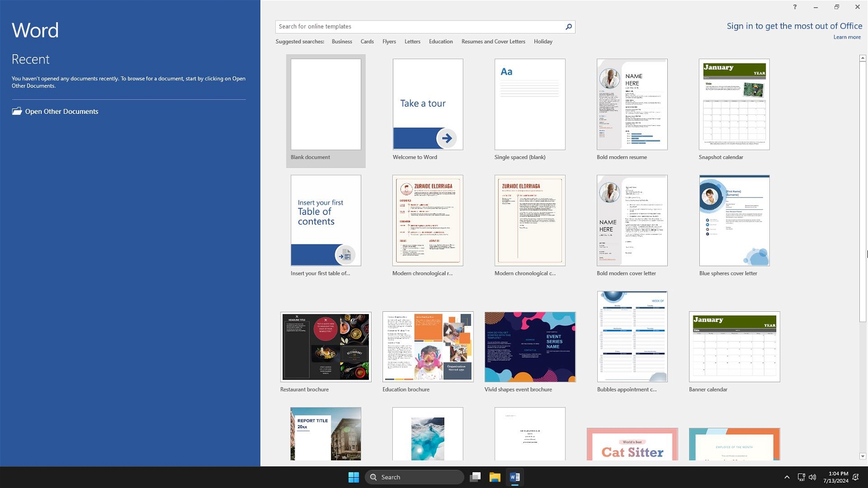Open the Bold modern resume template
The width and height of the screenshot is (868, 488).
click(x=632, y=104)
